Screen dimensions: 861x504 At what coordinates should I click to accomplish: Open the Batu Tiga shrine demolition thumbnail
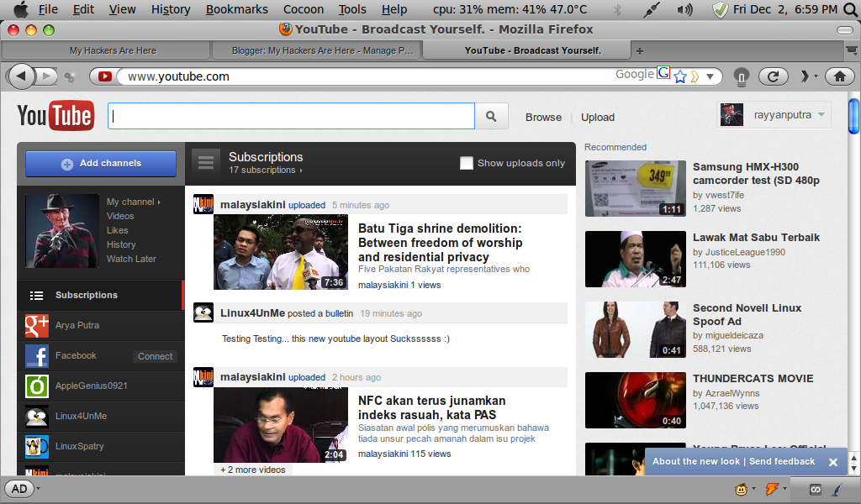[281, 252]
